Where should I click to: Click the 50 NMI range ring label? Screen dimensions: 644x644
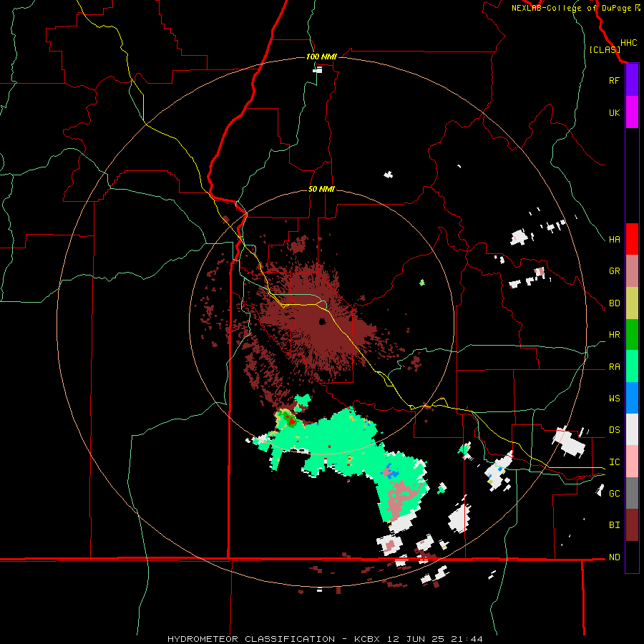coord(321,189)
